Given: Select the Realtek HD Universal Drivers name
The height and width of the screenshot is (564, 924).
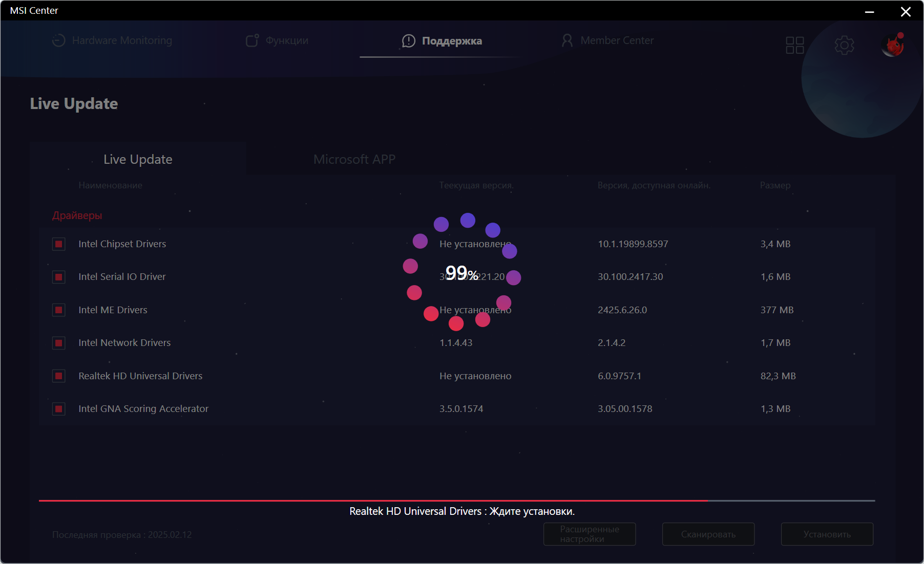Looking at the screenshot, I should pos(140,376).
